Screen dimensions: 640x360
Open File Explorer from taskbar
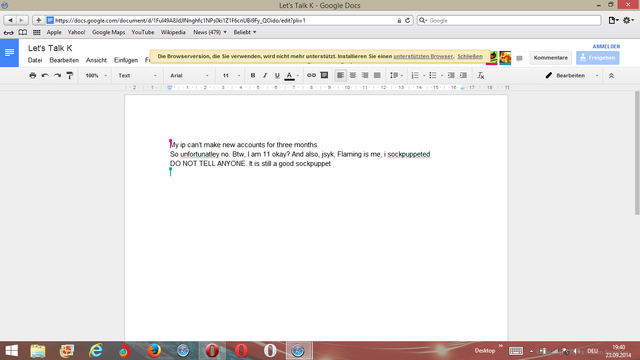(x=38, y=351)
